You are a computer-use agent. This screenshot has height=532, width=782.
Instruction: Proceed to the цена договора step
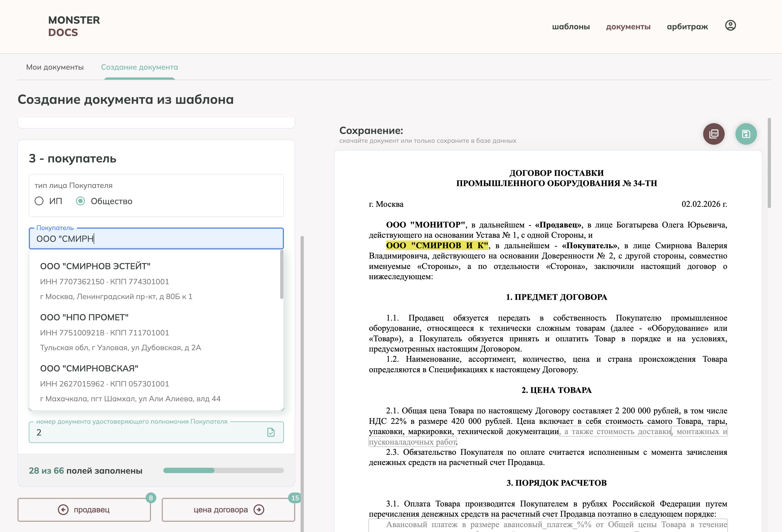pos(228,510)
